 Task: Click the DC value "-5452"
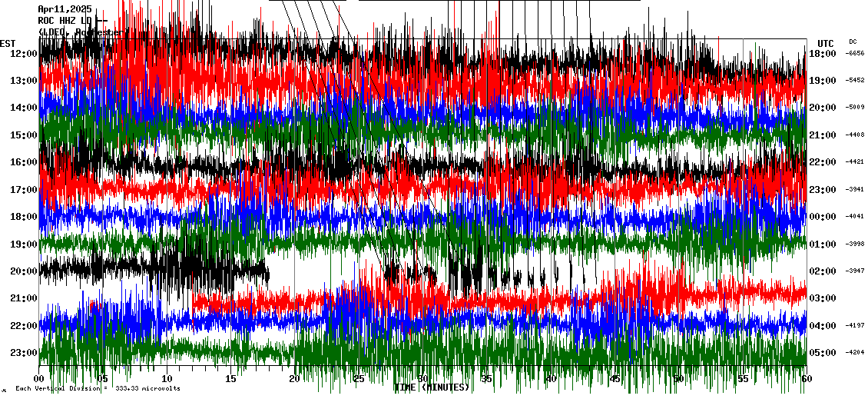[x=855, y=81]
